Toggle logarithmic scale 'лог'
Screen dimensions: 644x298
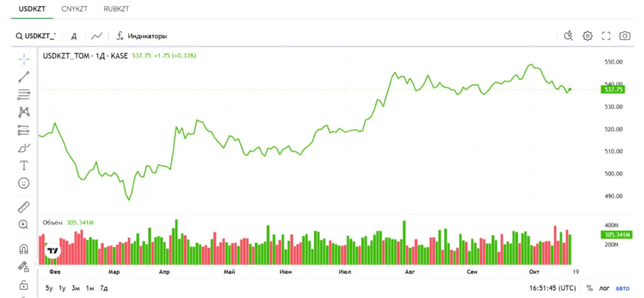click(x=604, y=288)
